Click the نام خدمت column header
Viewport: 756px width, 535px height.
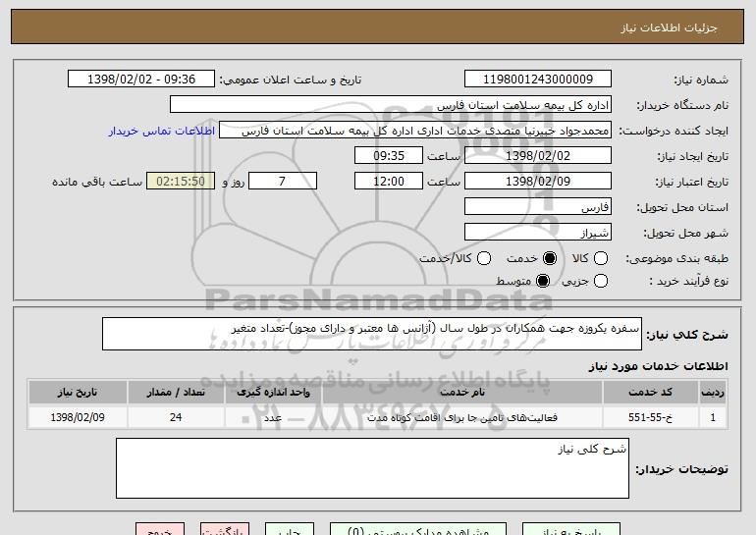[x=461, y=393]
